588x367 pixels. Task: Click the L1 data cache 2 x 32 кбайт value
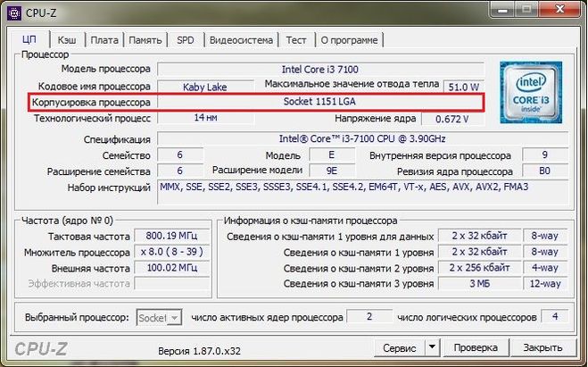click(479, 236)
